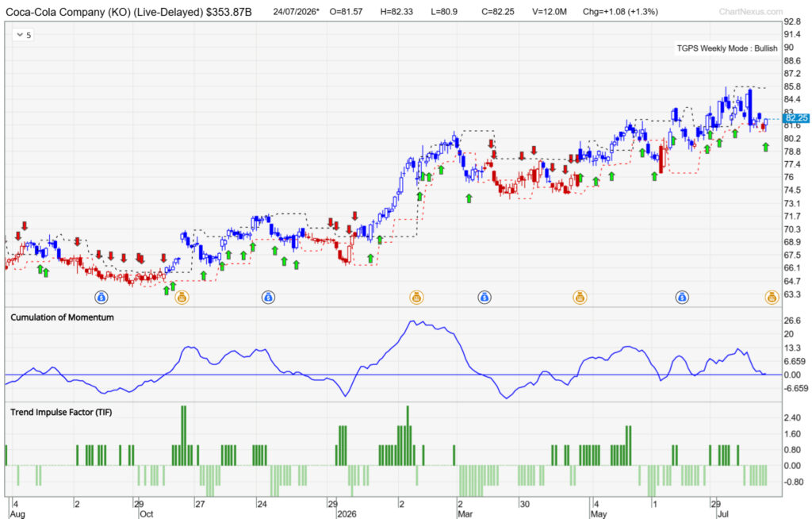Click the 24/07/2026* date in the header
Viewport: 812px width, 519px height.
[297, 11]
